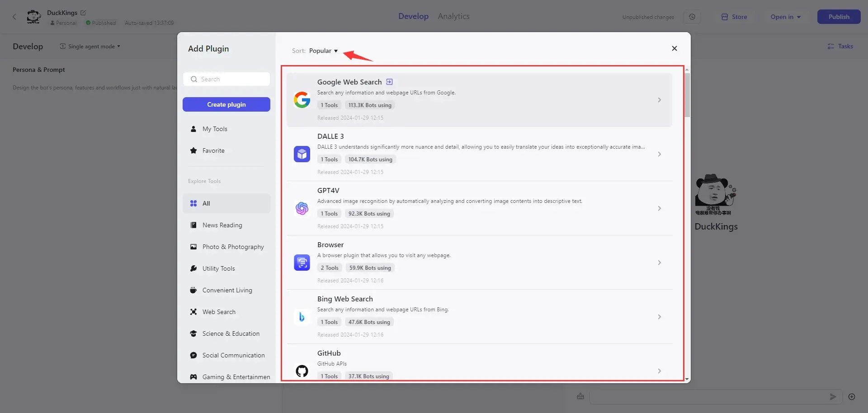
Task: Select My Tools in sidebar
Action: 226,129
